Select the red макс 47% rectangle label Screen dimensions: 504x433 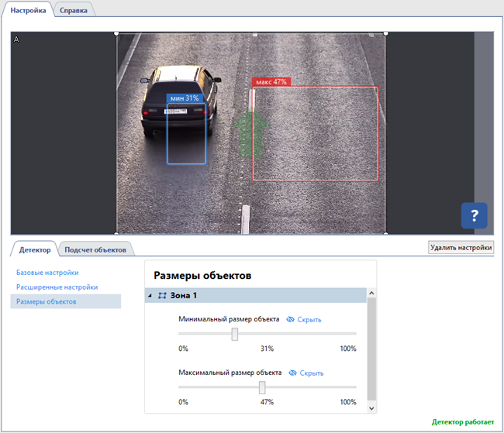[x=271, y=81]
